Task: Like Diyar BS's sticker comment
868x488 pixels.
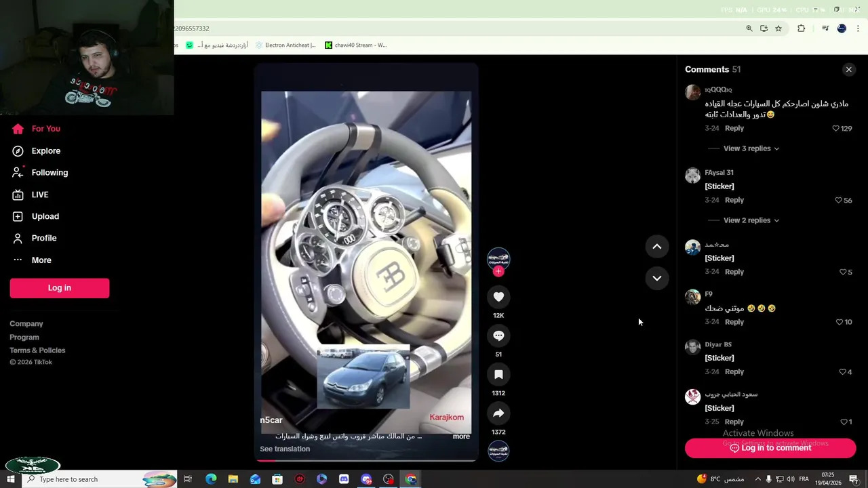Action: point(843,371)
